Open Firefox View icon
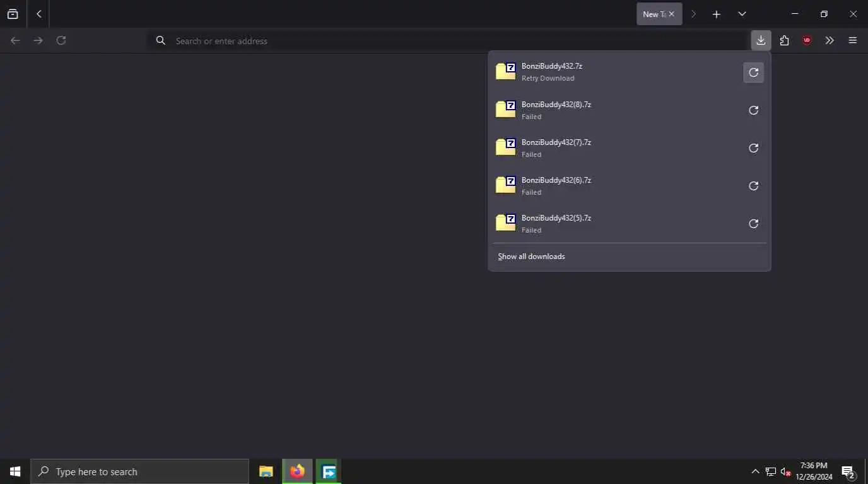 click(x=13, y=14)
